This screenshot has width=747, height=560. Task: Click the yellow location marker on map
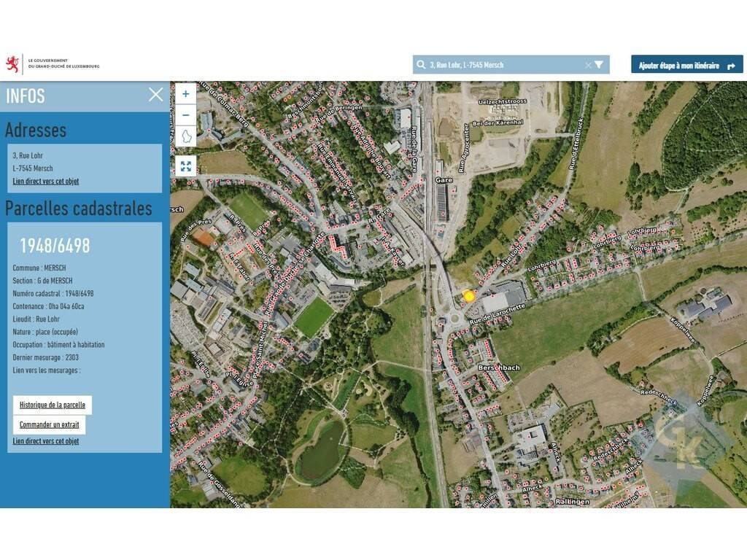[469, 295]
